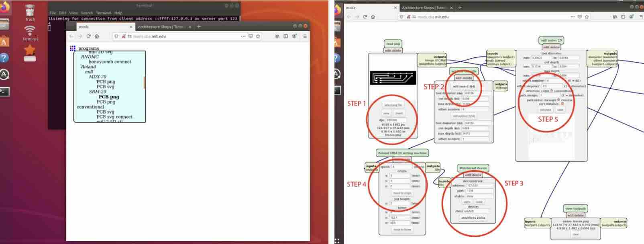
Task: Open the Trash desktop icon
Action: (x=30, y=12)
